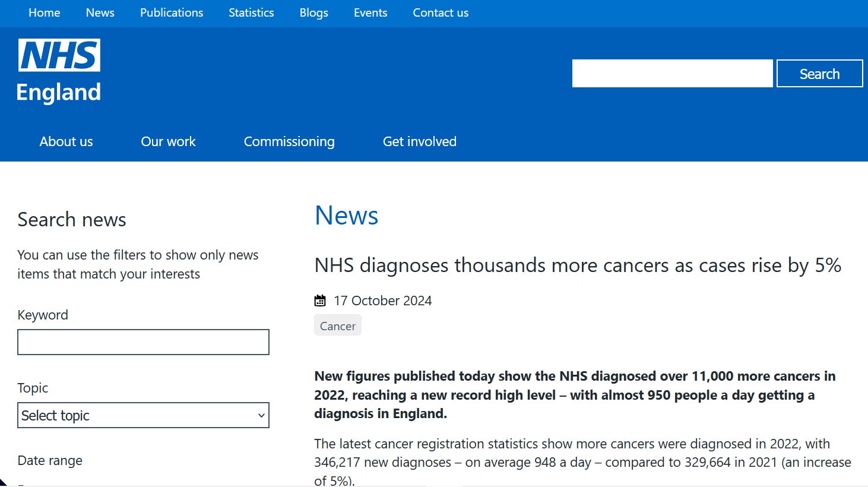
Task: Click the Cancer topic tag
Action: [x=337, y=325]
